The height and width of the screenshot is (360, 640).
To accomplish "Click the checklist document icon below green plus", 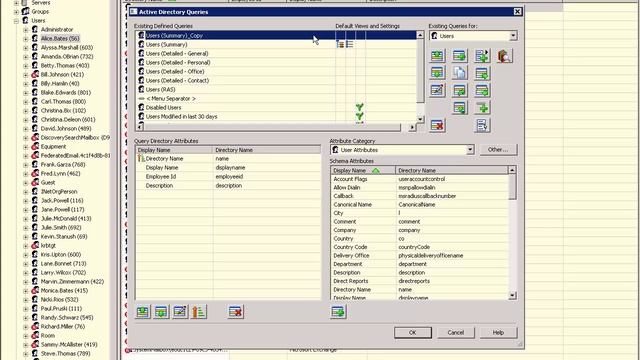I will (x=482, y=125).
